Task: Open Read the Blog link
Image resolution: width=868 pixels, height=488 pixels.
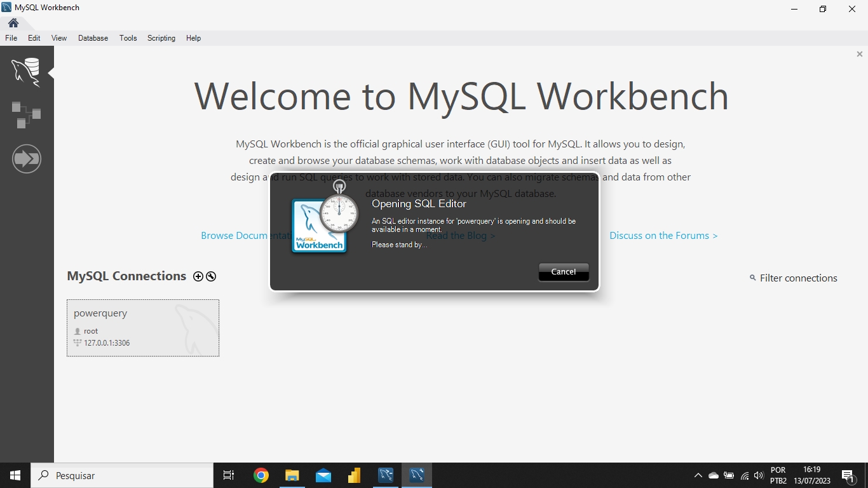Action: (461, 236)
